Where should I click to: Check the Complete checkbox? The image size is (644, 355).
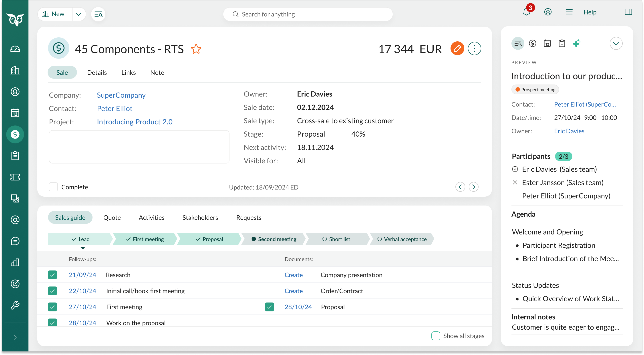pyautogui.click(x=53, y=187)
